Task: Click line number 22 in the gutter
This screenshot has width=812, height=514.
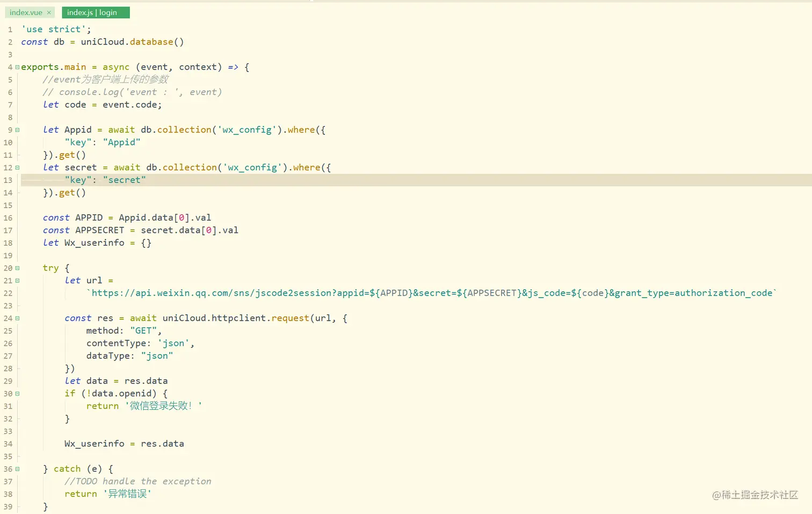Action: 8,293
